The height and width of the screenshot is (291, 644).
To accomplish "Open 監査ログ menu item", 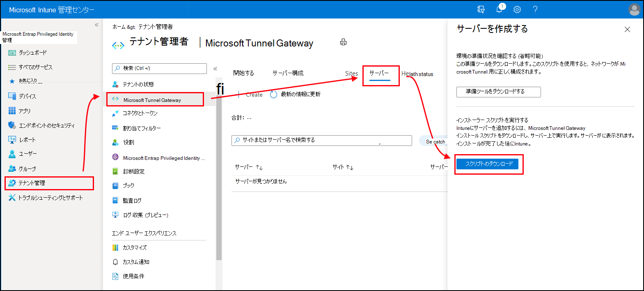I will coord(132,201).
